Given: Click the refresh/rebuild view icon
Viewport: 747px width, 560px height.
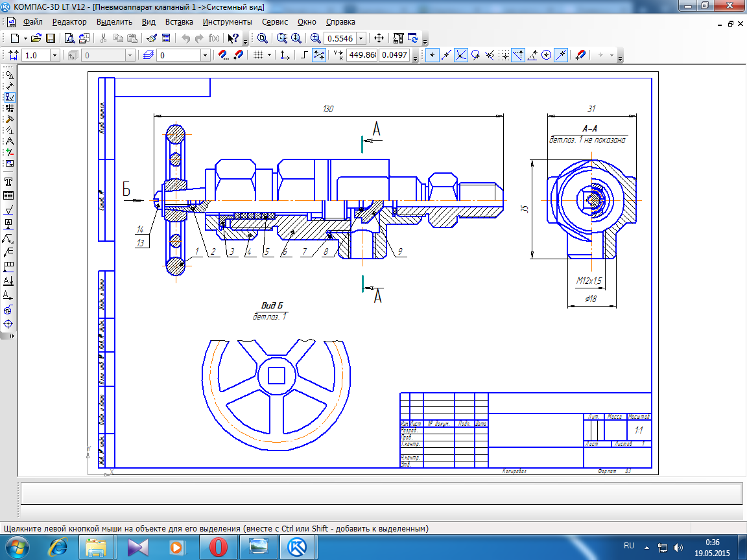Looking at the screenshot, I should 412,38.
